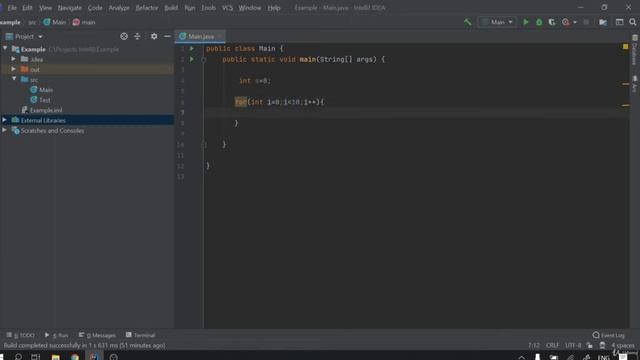This screenshot has height=360, width=640.
Task: Collapse the src folder
Action: coord(14,79)
